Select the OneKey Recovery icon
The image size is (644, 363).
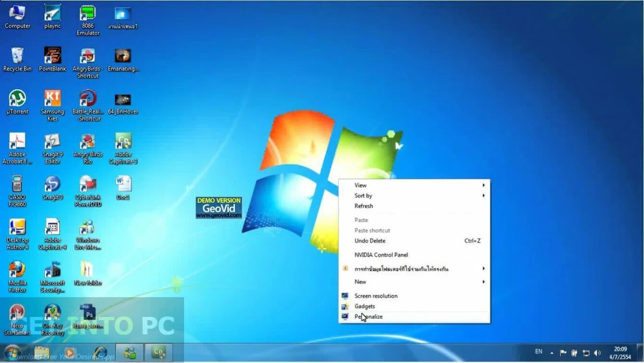point(52,320)
